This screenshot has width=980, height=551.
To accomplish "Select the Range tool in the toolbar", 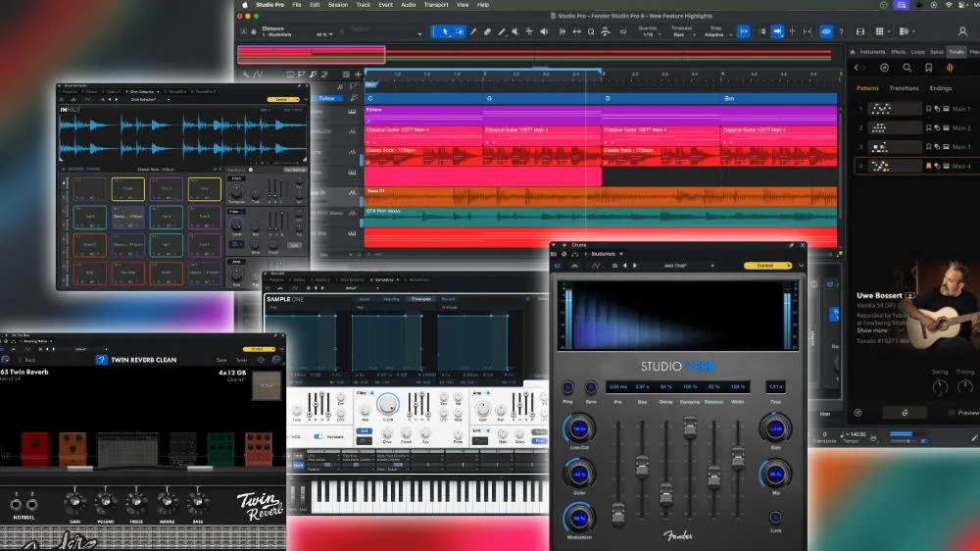I will tap(460, 31).
